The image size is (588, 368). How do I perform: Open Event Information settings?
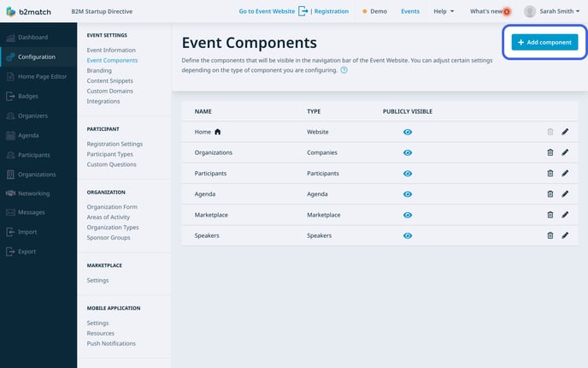[111, 50]
